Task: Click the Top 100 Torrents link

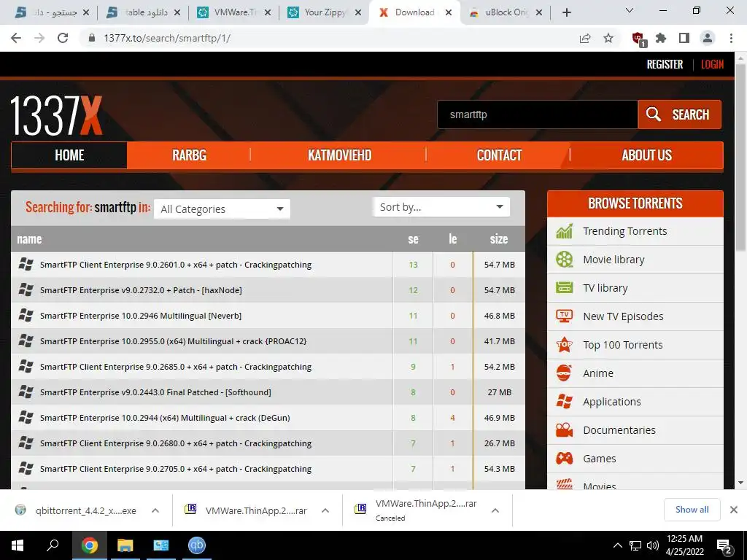Action: (623, 345)
